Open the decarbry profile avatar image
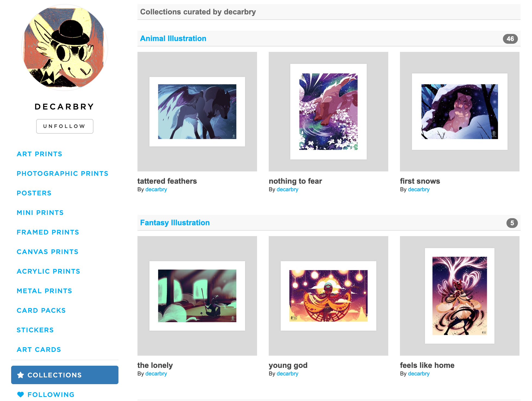 65,48
